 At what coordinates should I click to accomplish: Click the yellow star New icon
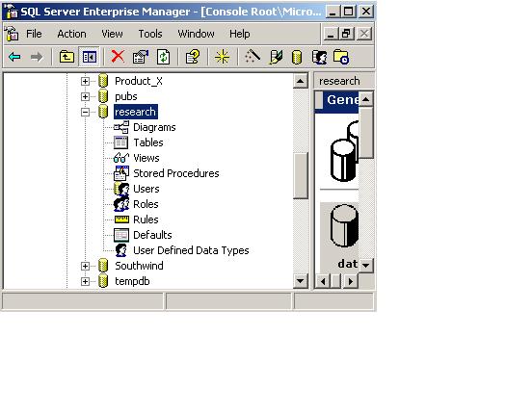point(222,57)
